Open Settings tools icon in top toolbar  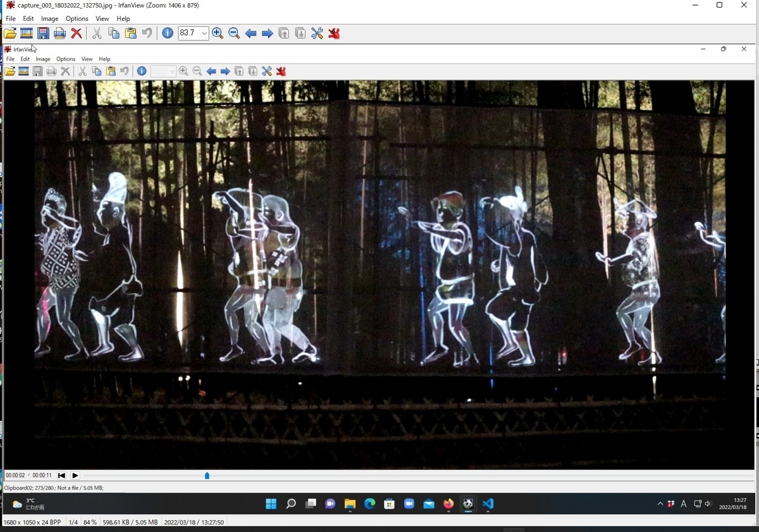317,34
